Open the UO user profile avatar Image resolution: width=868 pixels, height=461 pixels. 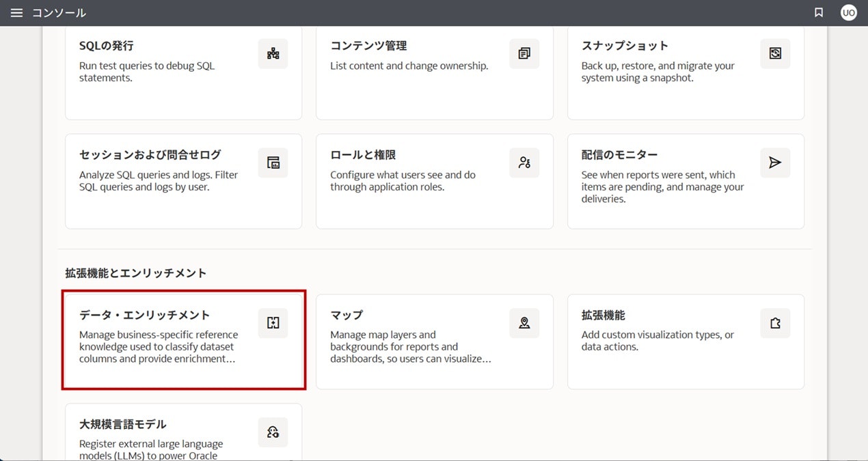[848, 13]
